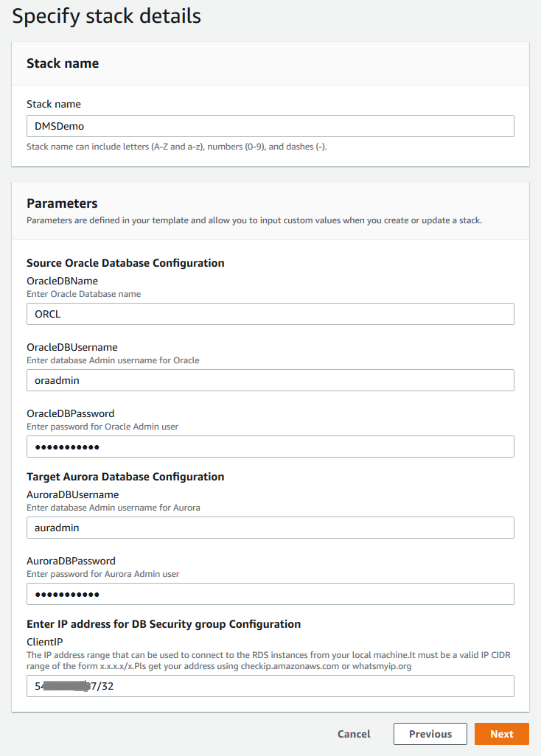The image size is (541, 756).
Task: Click inside the Stack name field showing DMSDemo
Action: pos(270,126)
